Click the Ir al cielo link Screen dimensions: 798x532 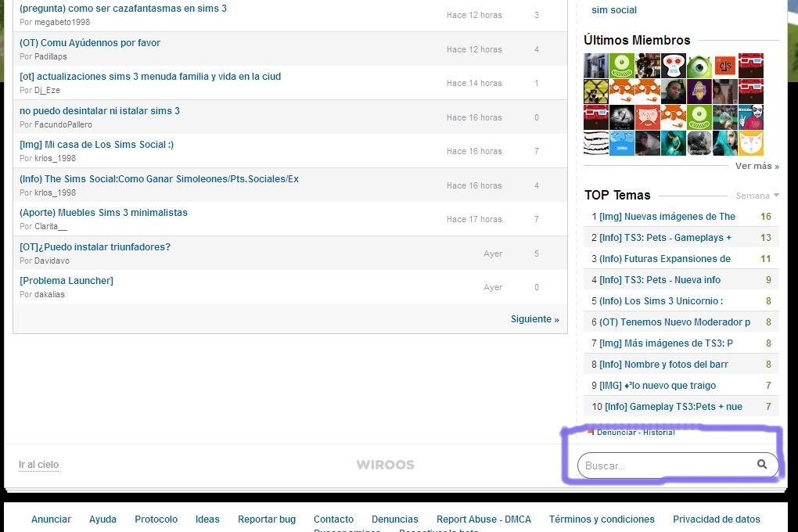pos(38,464)
